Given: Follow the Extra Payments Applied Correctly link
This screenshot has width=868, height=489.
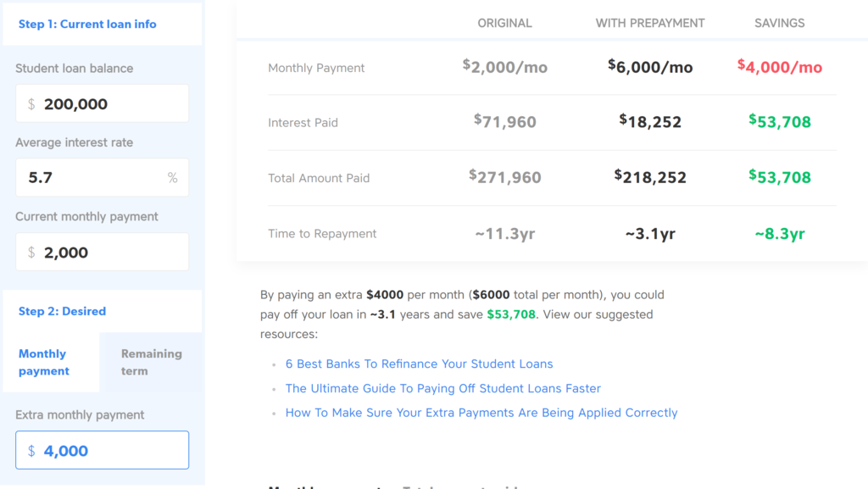Looking at the screenshot, I should tap(481, 413).
